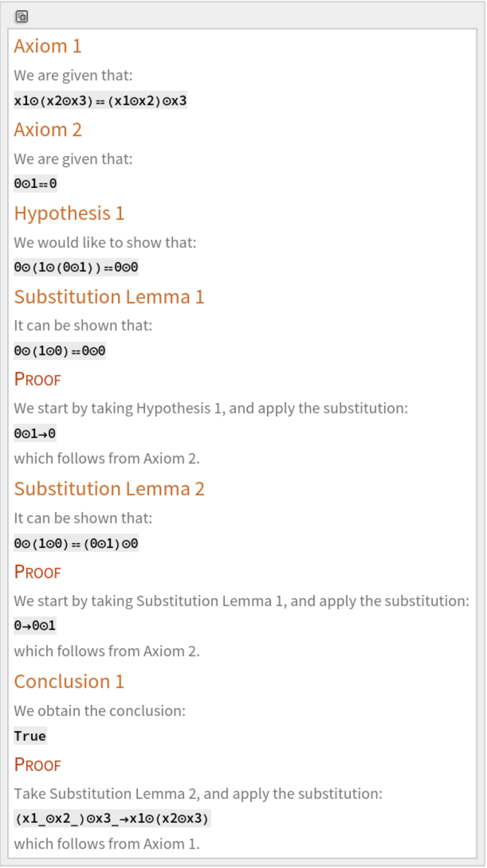Click the Proof heading under Conclusion 1
This screenshot has height=868, width=487.
pos(37,765)
